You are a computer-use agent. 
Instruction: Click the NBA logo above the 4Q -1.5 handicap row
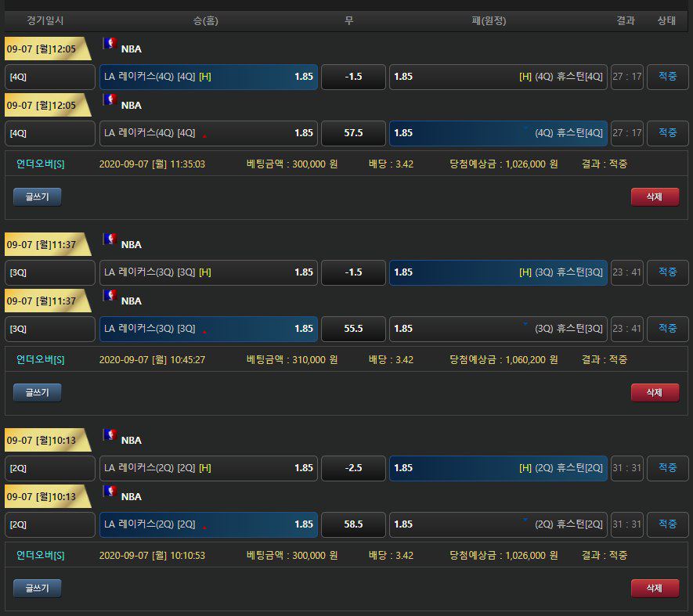[x=110, y=44]
